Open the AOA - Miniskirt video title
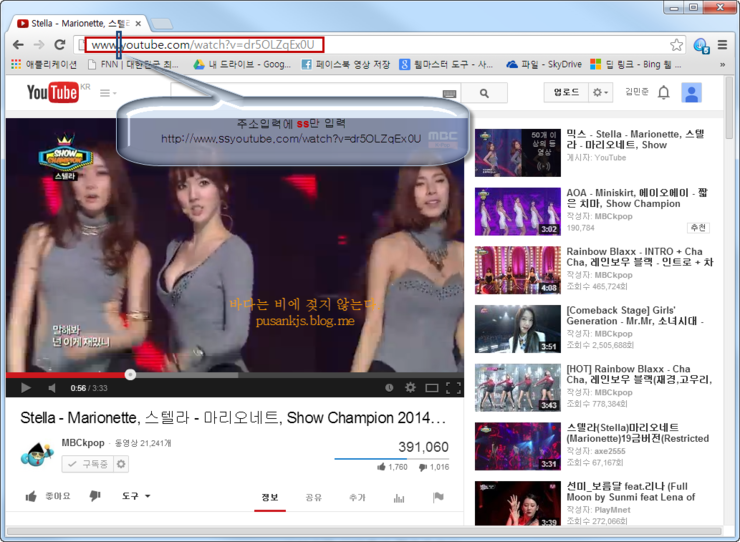This screenshot has width=740, height=542. click(x=637, y=198)
